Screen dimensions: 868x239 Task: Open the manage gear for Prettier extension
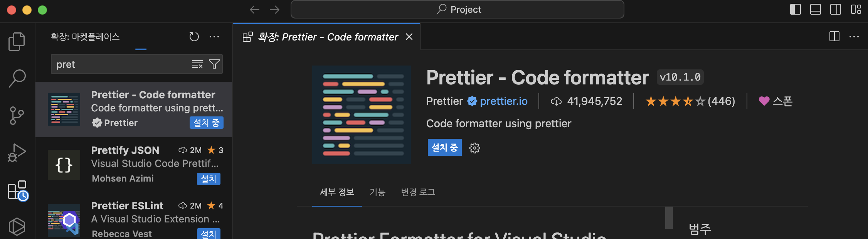point(475,148)
